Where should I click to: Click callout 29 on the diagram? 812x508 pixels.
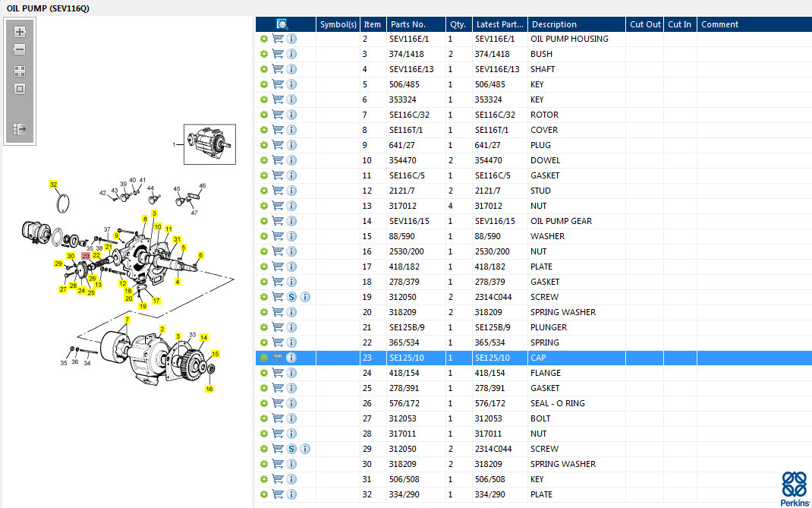tap(58, 263)
